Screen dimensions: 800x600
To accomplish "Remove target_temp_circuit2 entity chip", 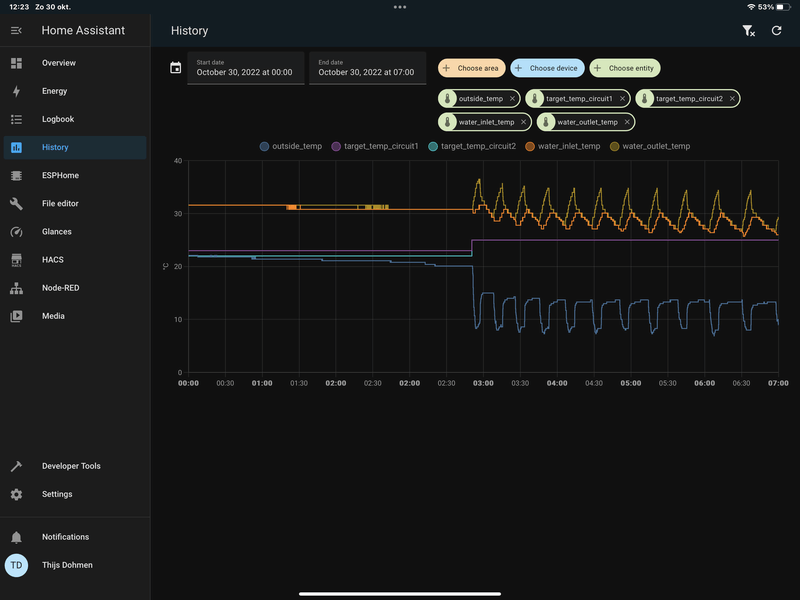I will tap(732, 98).
